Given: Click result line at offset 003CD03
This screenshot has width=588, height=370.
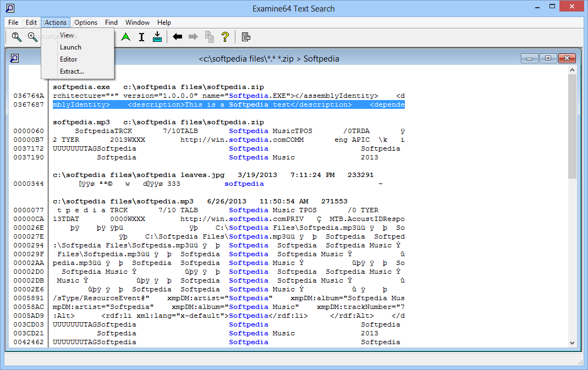Looking at the screenshot, I should tap(227, 324).
